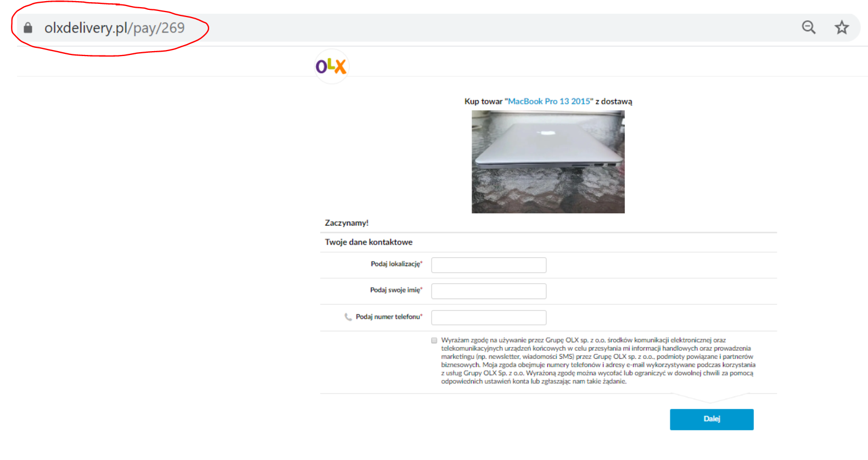Click the OLX logo
Screen dimensions: 868x460
tap(331, 66)
